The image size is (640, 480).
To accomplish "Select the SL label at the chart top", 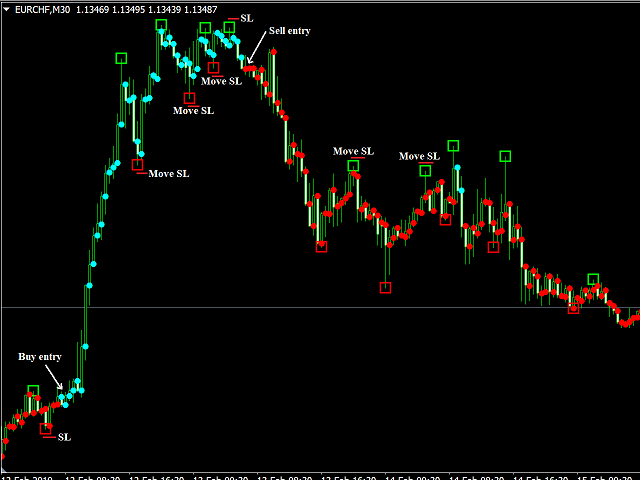I will tap(247, 19).
